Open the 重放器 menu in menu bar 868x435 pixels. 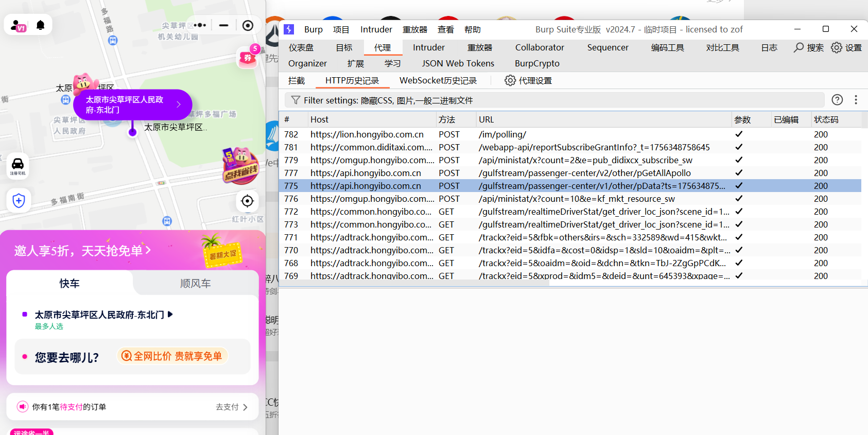[x=415, y=29]
